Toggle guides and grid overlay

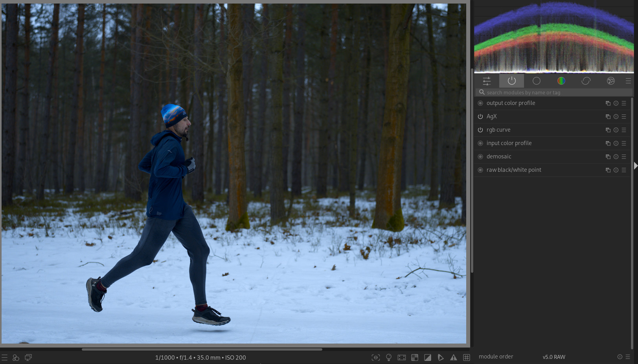point(467,358)
